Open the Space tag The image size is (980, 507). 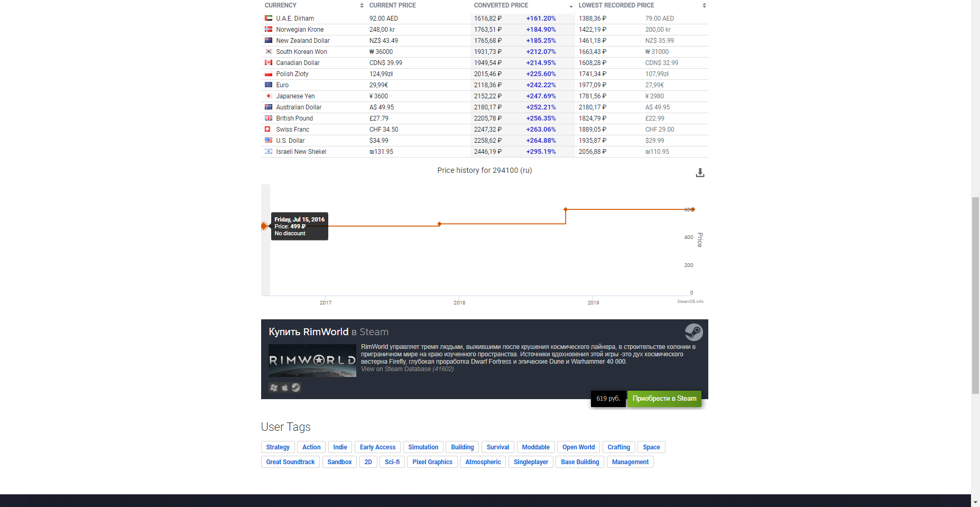coord(652,447)
